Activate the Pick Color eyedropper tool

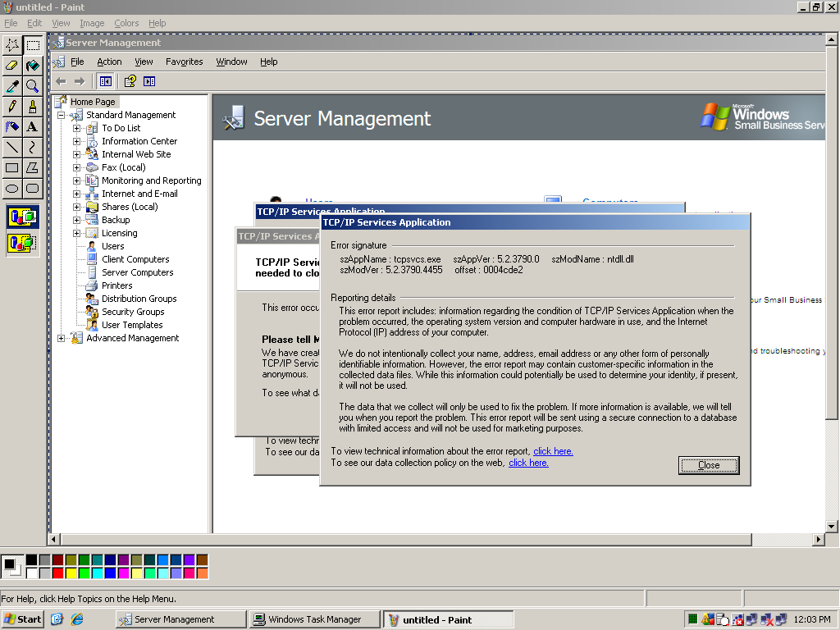pyautogui.click(x=11, y=85)
